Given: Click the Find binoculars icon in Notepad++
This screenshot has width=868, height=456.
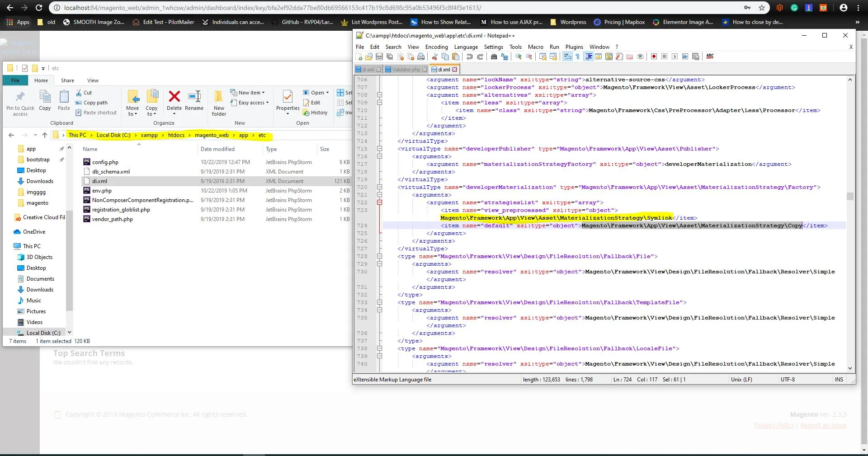Looking at the screenshot, I should coord(494,56).
